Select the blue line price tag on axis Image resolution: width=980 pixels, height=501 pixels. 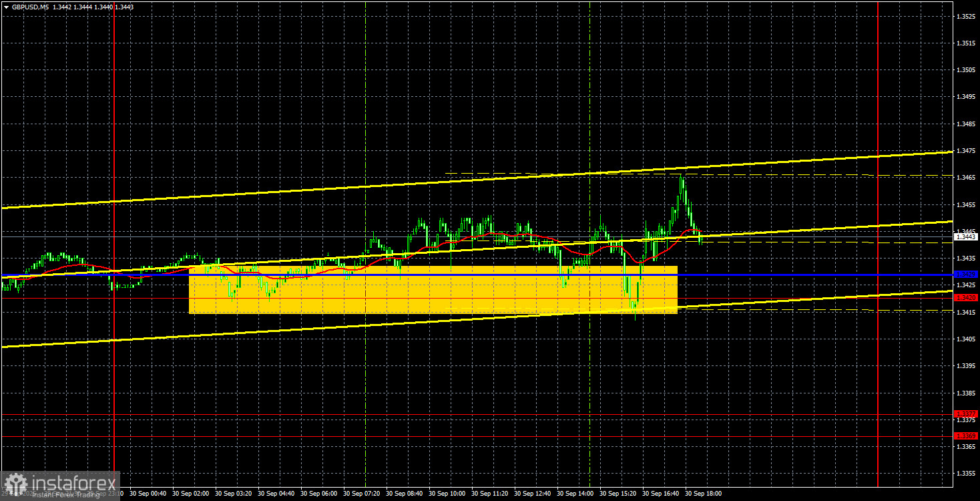(966, 275)
